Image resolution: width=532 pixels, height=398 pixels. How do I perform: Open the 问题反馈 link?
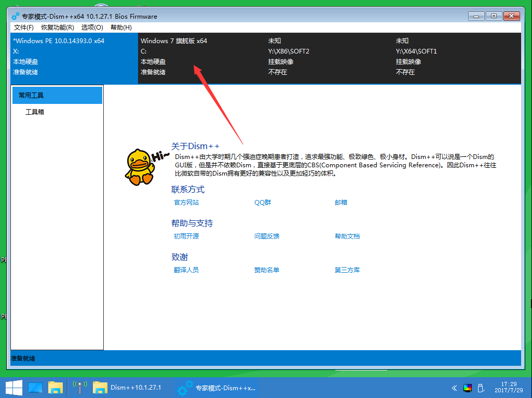[267, 236]
